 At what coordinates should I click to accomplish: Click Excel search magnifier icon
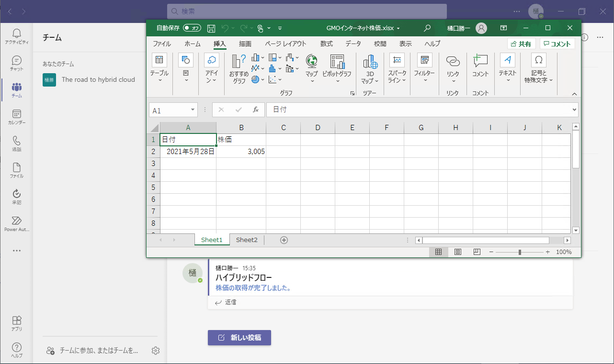(427, 28)
